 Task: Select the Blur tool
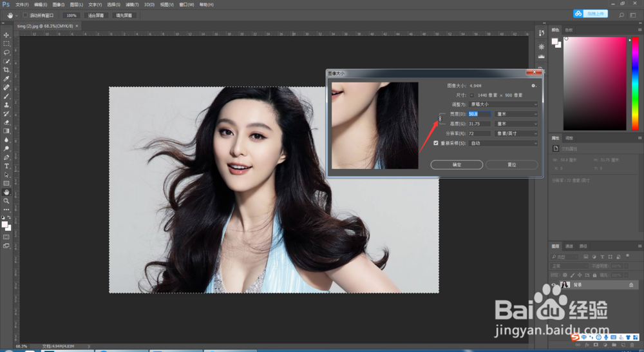[6, 140]
